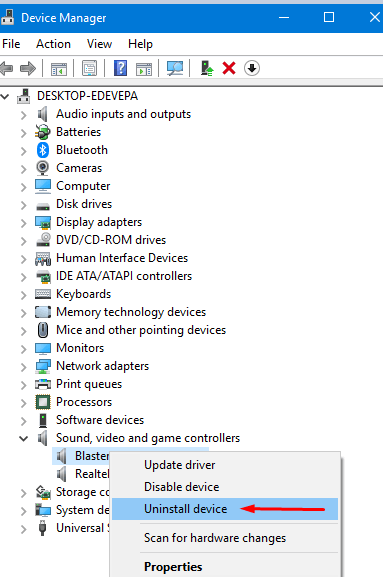383x577 pixels.
Task: Click the Keyboards category icon
Action: pyautogui.click(x=43, y=294)
